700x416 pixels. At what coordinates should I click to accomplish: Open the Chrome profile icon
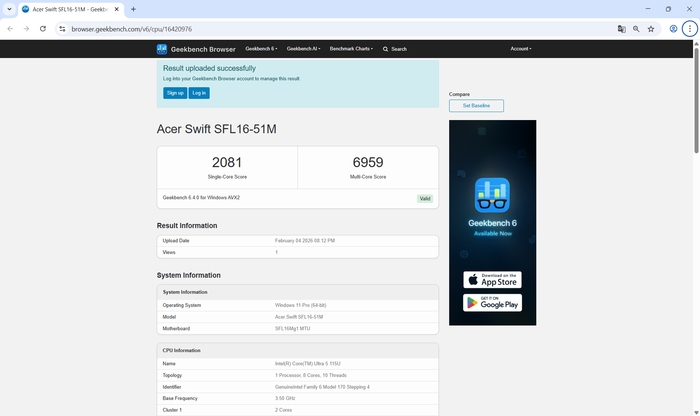click(674, 29)
